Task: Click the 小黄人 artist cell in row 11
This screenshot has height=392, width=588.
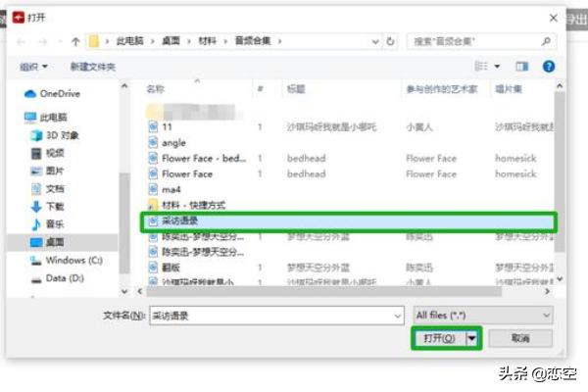Action: (419, 127)
